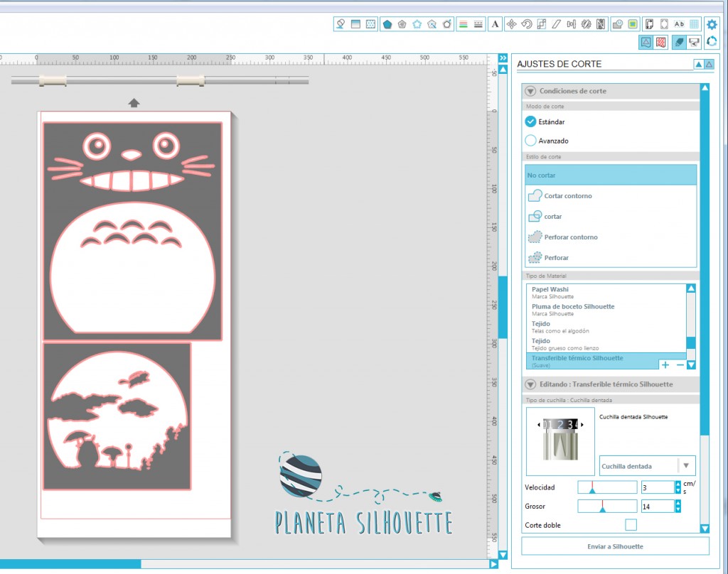728x574 pixels.
Task: Enable the Corte doble checkbox
Action: point(631,525)
